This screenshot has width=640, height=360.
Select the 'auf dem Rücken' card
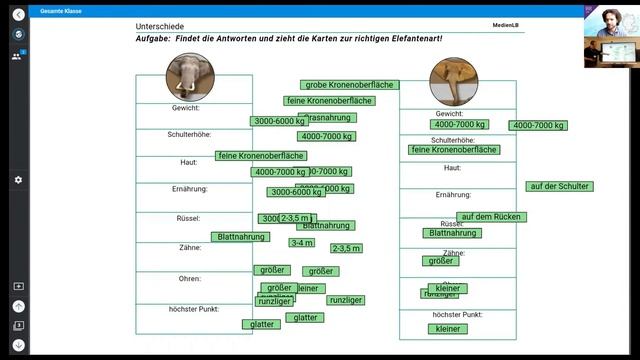(x=491, y=217)
